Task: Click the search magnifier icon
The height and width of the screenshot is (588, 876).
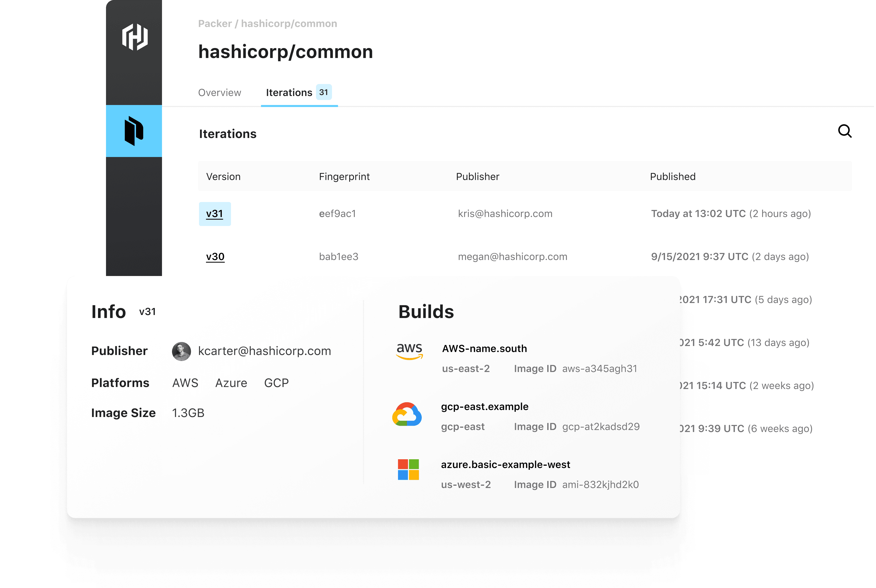Action: point(845,131)
